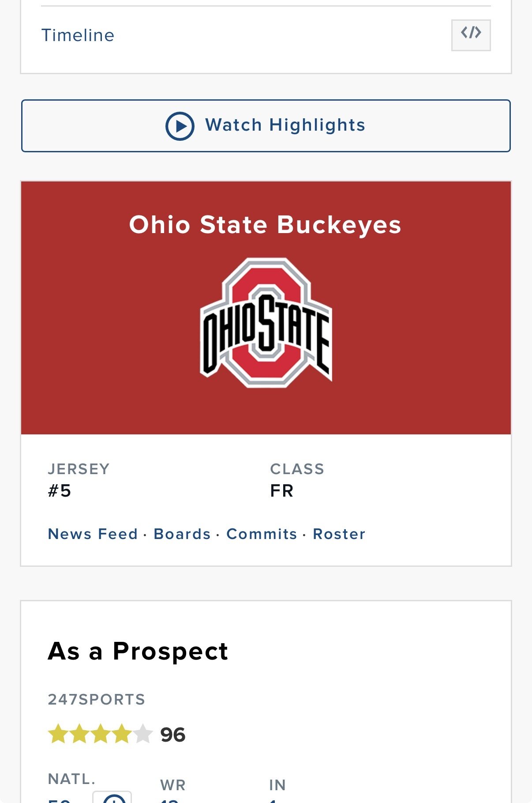532x803 pixels.
Task: Click the first yellow rating star
Action: (x=58, y=734)
